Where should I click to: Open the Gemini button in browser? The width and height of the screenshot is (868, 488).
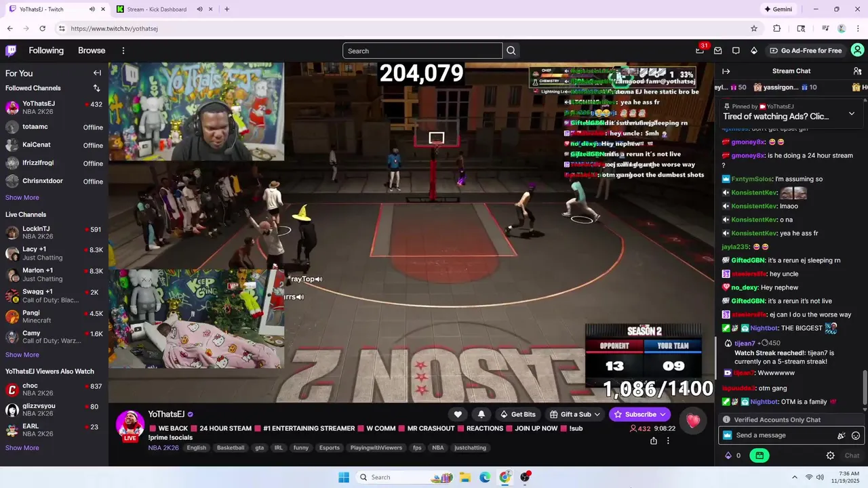[x=778, y=9]
